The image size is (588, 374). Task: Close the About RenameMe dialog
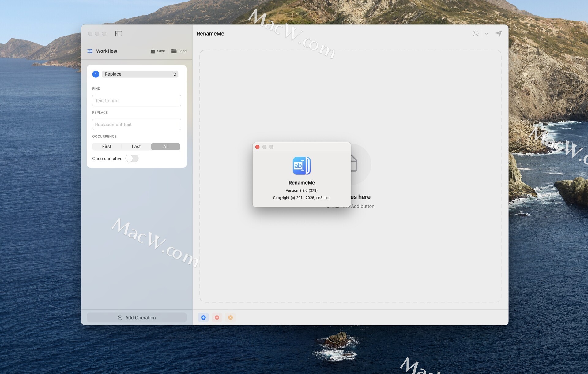coord(257,147)
